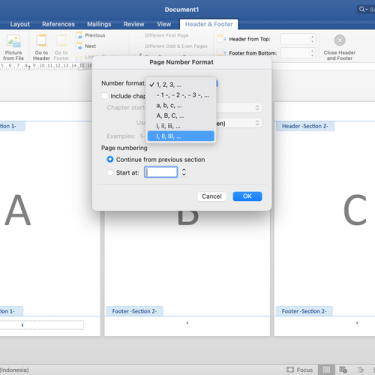375x375 pixels.
Task: Click the Start at number field
Action: pos(161,172)
